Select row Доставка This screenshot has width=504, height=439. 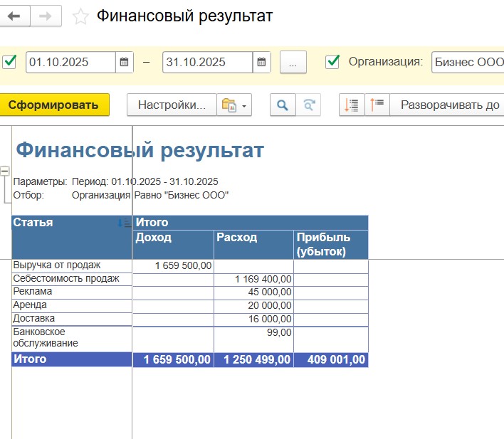72,319
